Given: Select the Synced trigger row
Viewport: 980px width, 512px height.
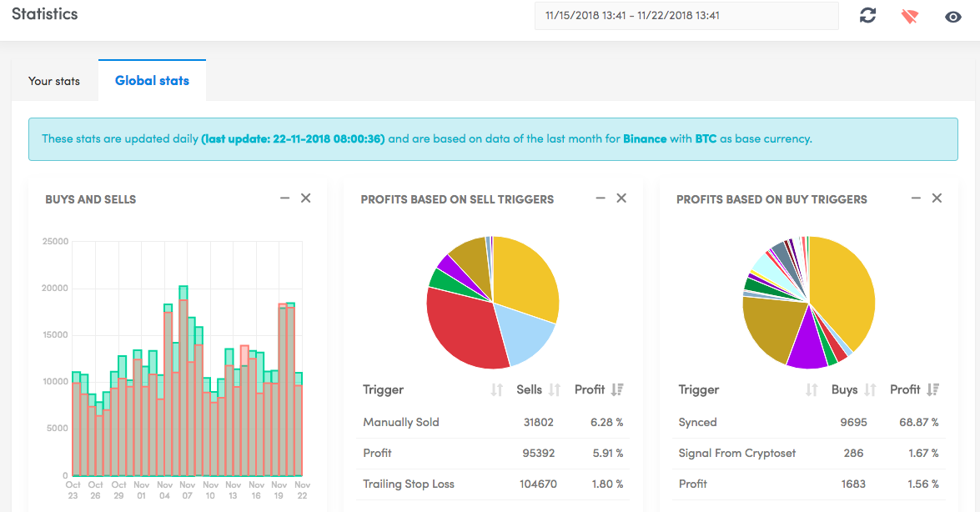Looking at the screenshot, I should point(809,422).
